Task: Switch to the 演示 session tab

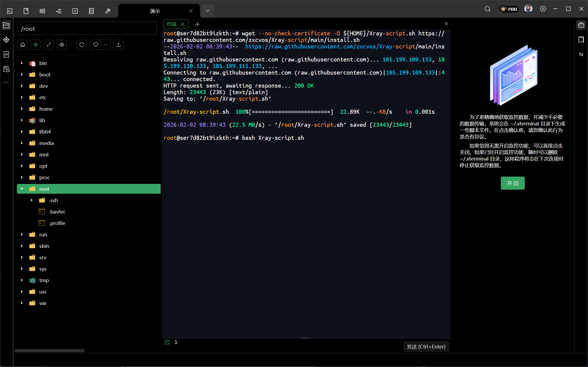Action: click(x=155, y=11)
